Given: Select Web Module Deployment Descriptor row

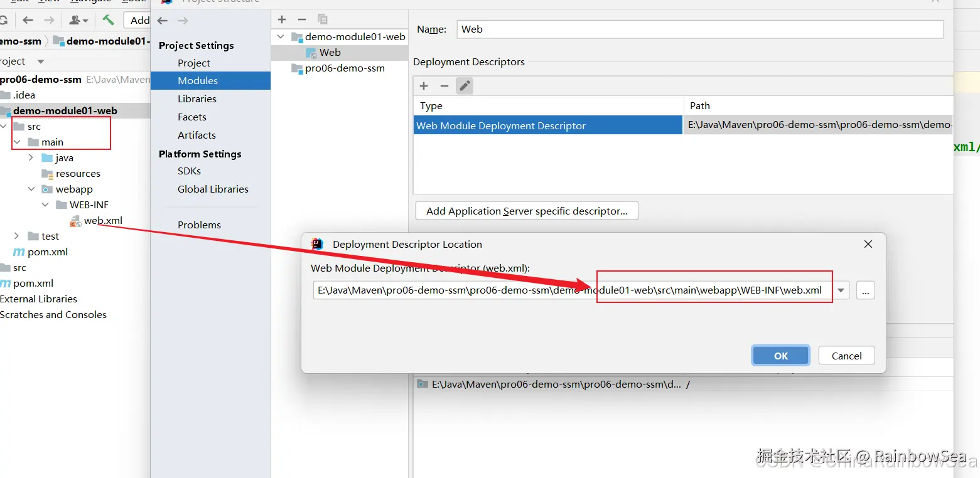Looking at the screenshot, I should coord(683,125).
